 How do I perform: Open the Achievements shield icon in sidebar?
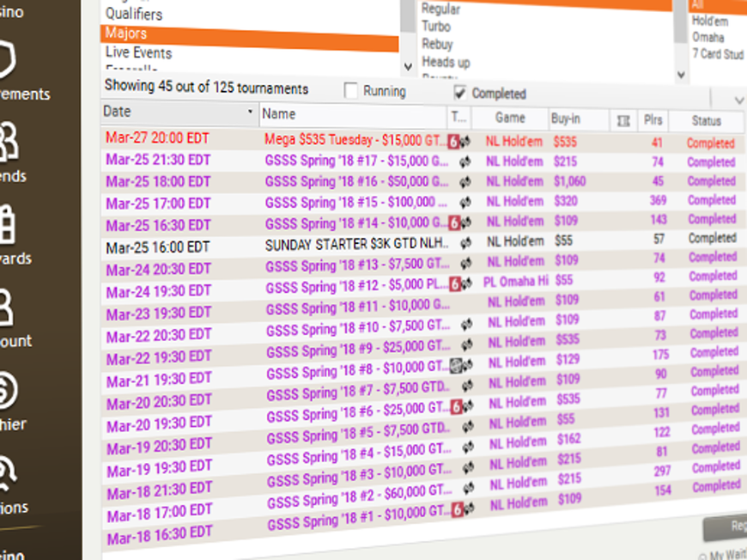(x=7, y=59)
